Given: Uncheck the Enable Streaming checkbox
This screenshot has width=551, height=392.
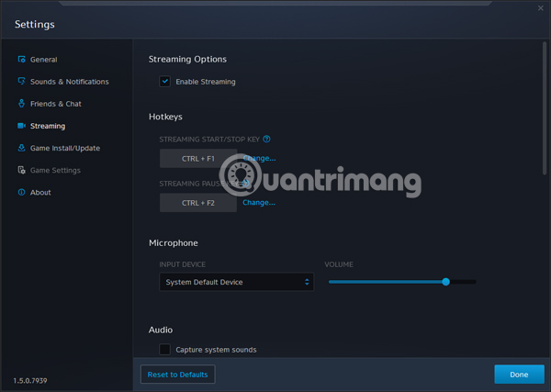Looking at the screenshot, I should [x=164, y=82].
